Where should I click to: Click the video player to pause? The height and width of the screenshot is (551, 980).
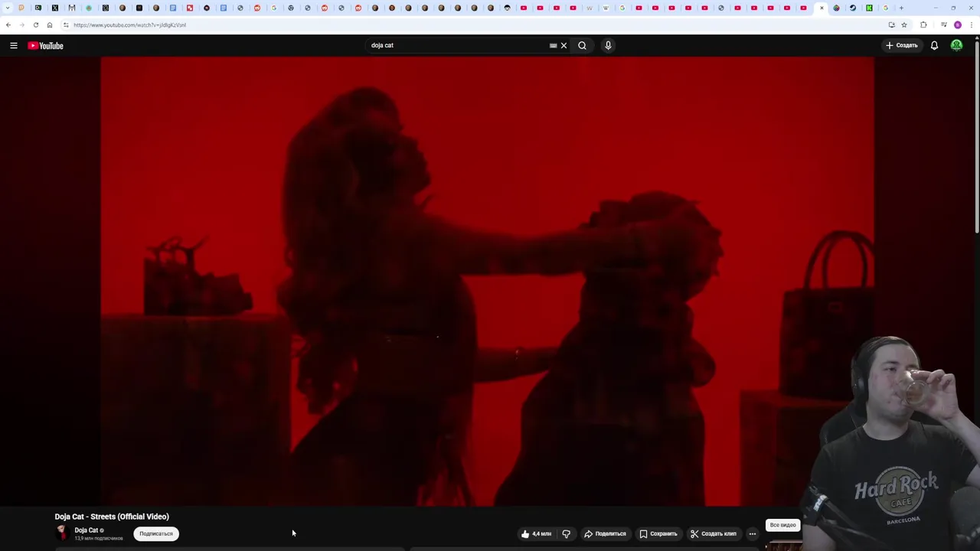[487, 282]
